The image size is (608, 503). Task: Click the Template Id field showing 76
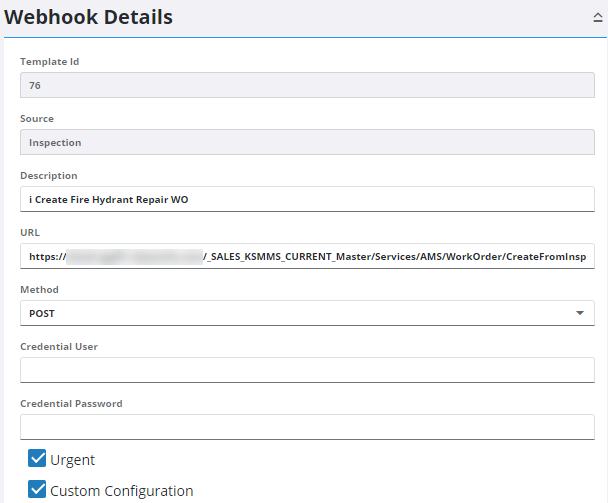click(307, 85)
